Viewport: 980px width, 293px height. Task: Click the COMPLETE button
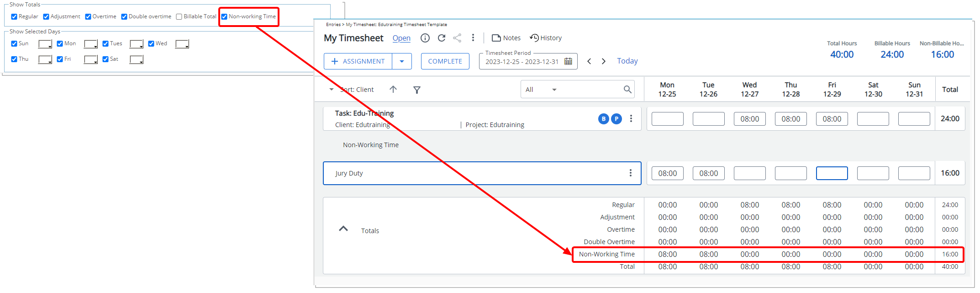(445, 61)
